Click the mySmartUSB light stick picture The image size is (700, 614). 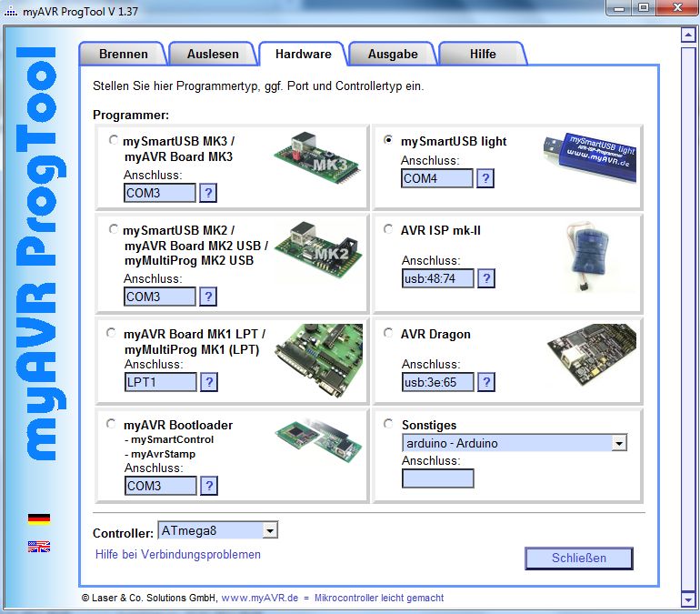590,156
